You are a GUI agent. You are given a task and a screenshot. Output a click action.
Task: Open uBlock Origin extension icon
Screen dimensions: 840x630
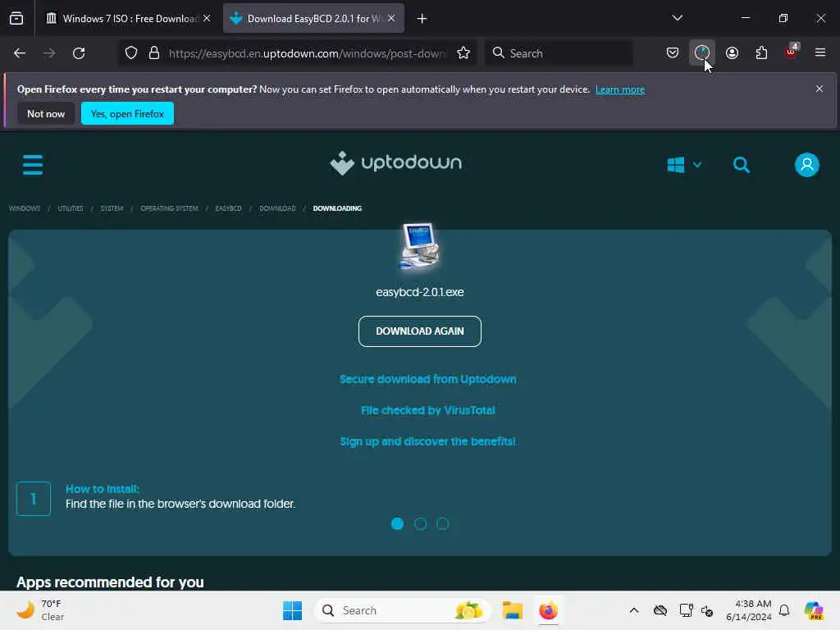tap(792, 52)
